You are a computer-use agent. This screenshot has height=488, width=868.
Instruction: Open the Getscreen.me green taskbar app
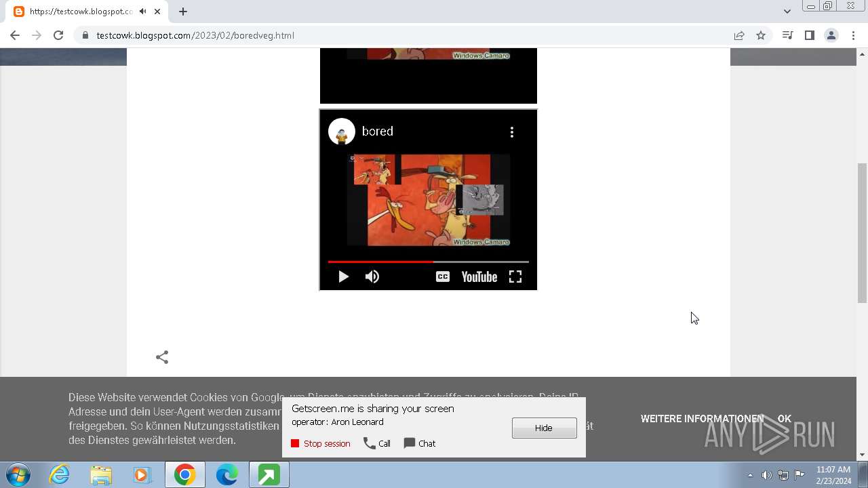[269, 475]
